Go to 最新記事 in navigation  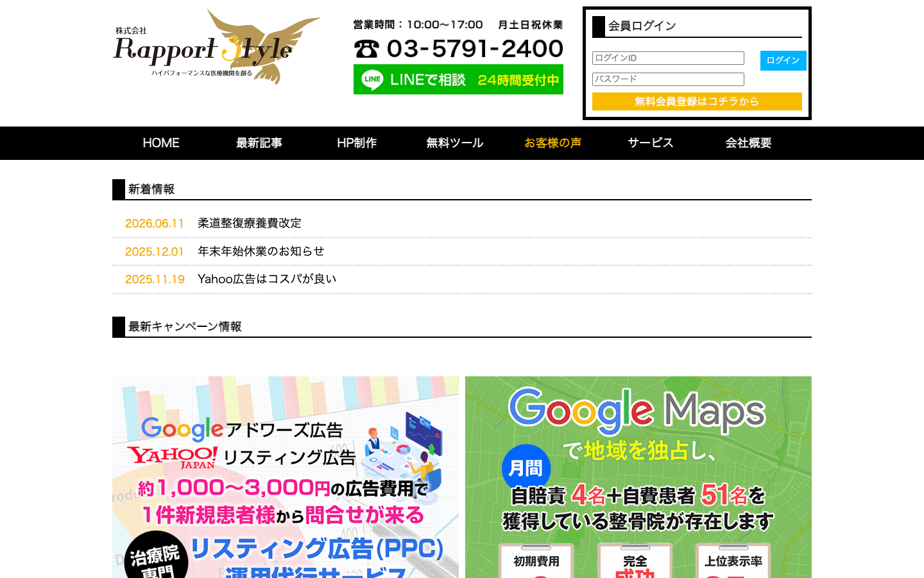coord(259,143)
